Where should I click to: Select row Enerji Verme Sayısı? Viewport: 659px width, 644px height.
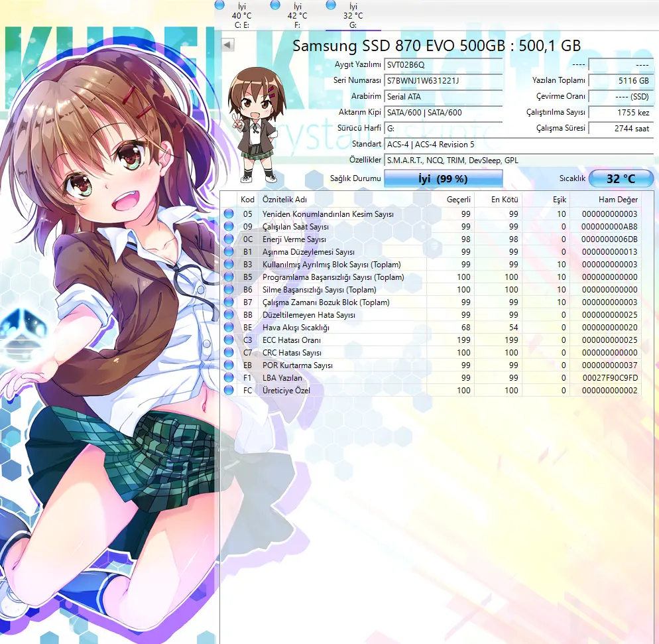coord(431,239)
